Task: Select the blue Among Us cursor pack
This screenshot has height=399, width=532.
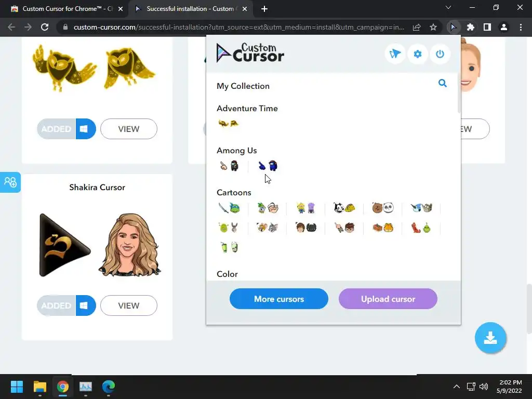Action: (268, 166)
